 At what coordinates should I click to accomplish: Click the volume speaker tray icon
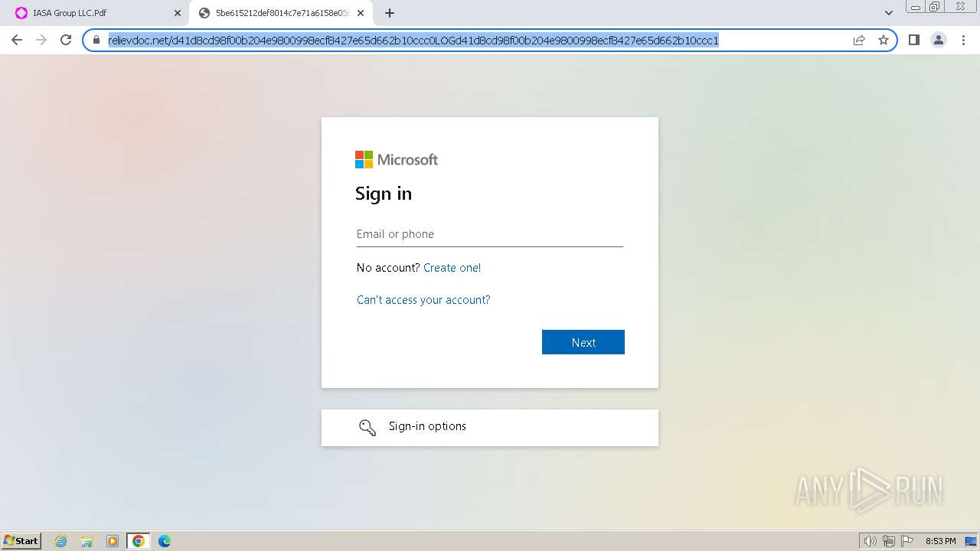point(870,541)
